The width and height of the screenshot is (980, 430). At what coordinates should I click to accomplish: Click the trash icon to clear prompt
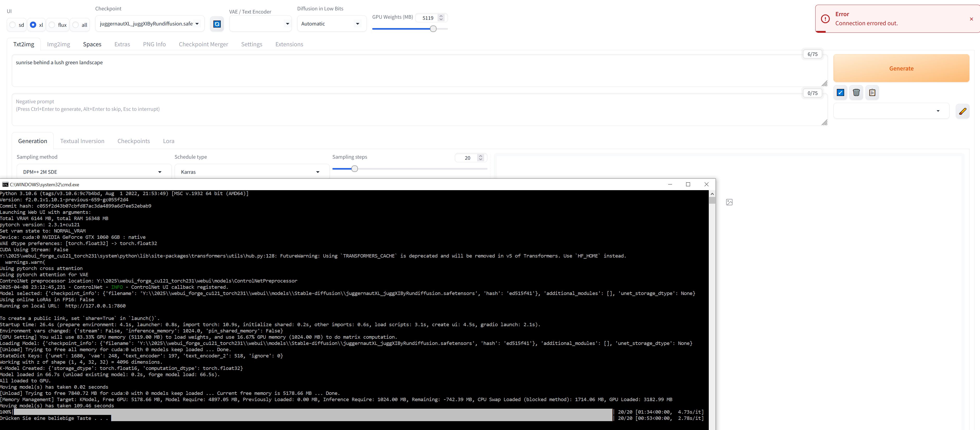pos(856,92)
